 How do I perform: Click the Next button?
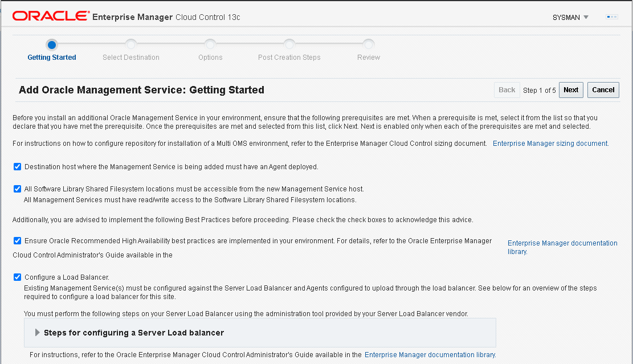tap(571, 89)
